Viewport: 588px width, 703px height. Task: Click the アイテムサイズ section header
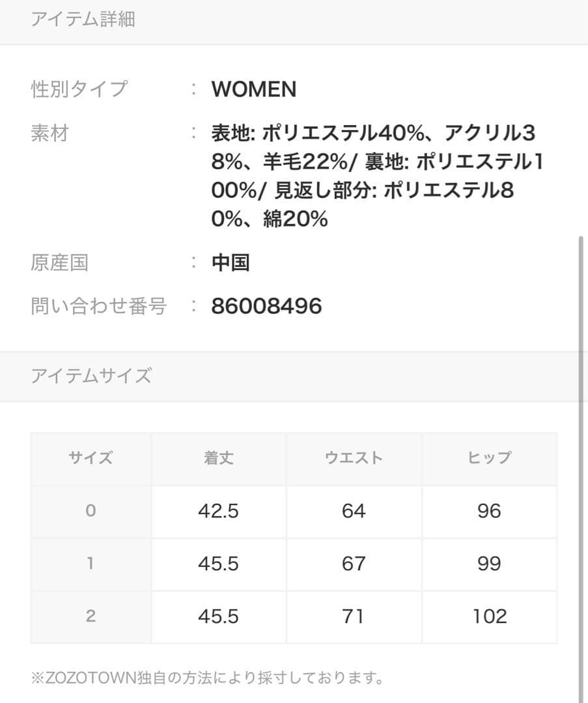91,376
